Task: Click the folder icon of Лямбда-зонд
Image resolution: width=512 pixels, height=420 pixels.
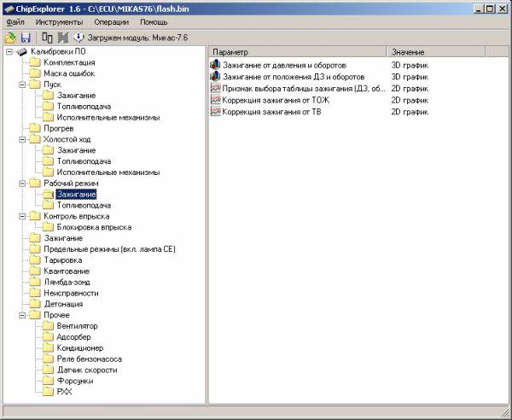Action: [x=35, y=283]
